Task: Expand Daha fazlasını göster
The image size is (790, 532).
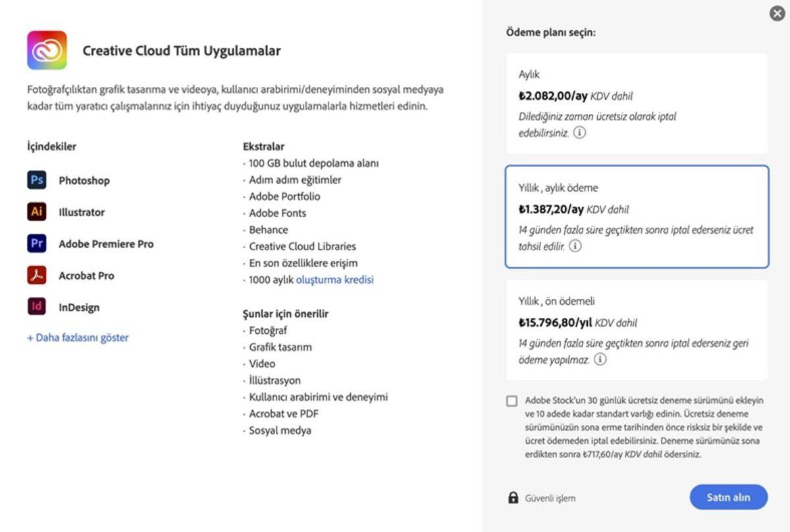Action: tap(77, 337)
